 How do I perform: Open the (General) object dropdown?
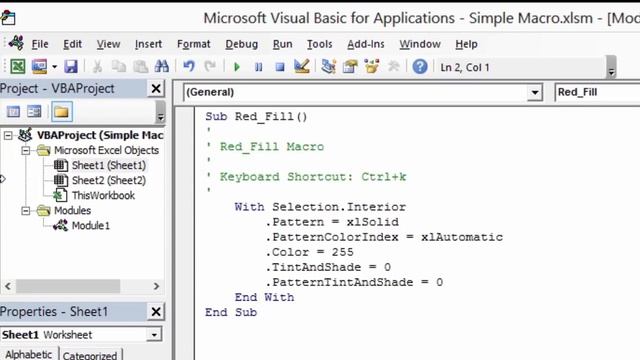click(x=534, y=92)
